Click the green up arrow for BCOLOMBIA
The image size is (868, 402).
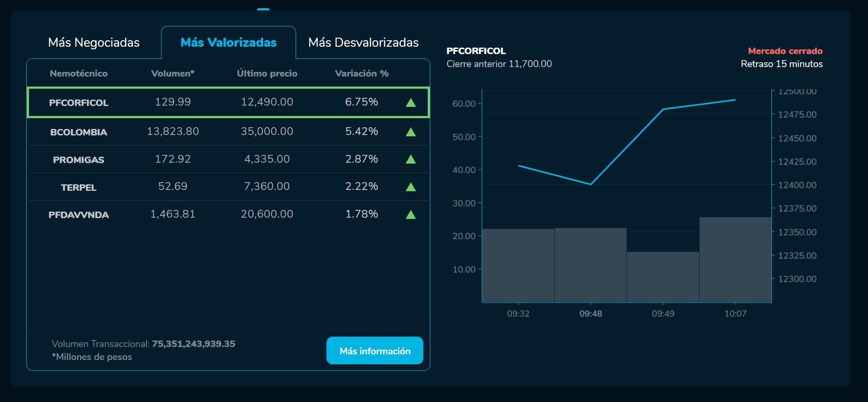coord(410,132)
